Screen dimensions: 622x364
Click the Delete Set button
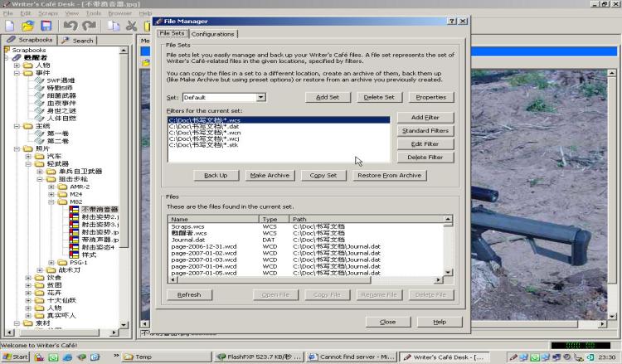(x=379, y=97)
